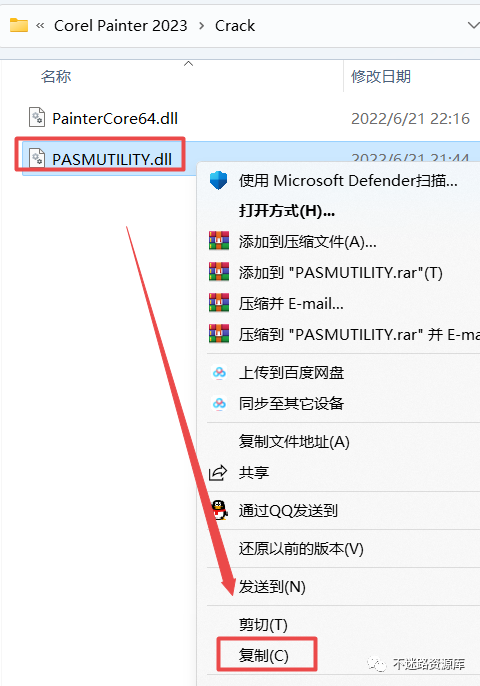
Task: Click WinRAR icon beside 压缩并 E-mail...
Action: point(219,303)
